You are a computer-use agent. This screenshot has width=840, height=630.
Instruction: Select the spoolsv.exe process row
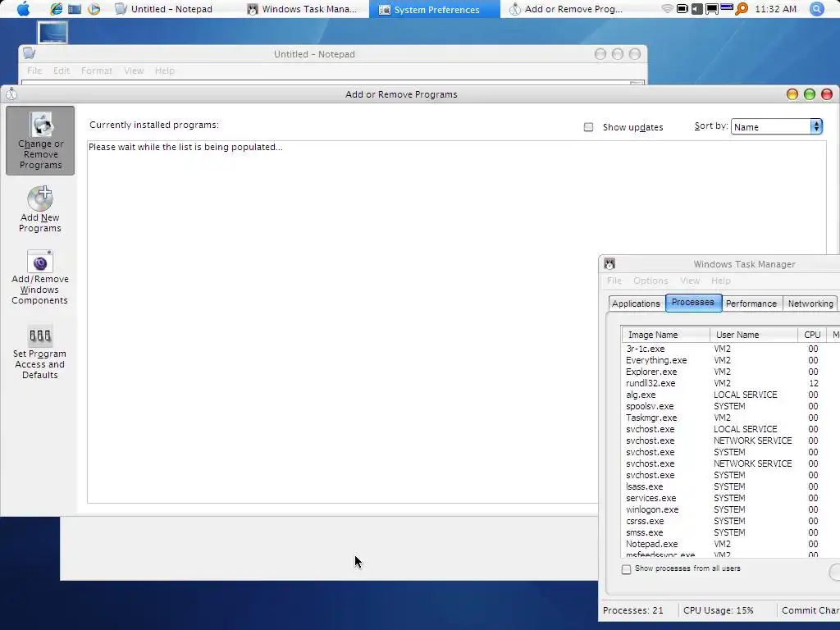click(x=731, y=406)
